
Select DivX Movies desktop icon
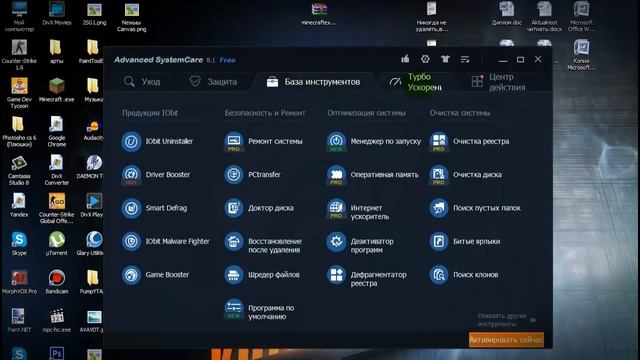click(57, 13)
